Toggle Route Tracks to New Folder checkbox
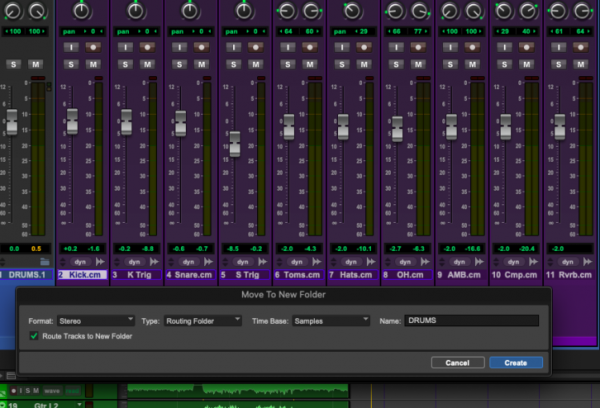 34,336
